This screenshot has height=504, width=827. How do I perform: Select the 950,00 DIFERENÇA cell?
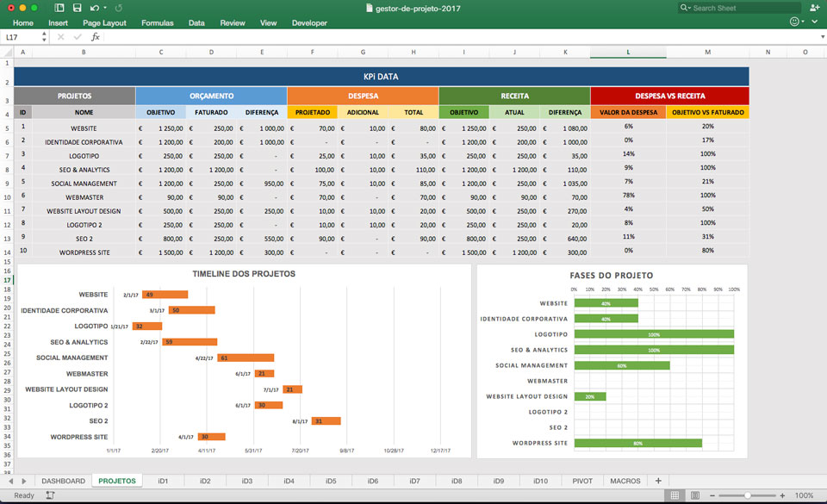(x=262, y=184)
